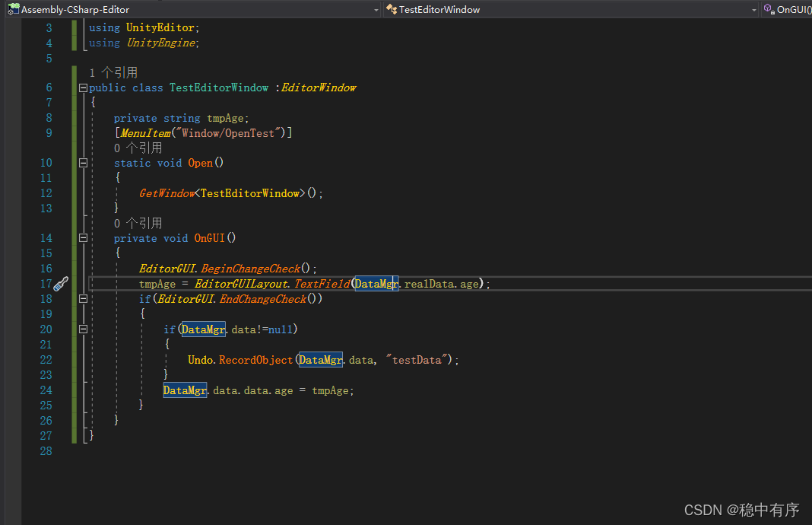Click the 'EditorWindow' base class name
The image size is (812, 525).
point(319,87)
